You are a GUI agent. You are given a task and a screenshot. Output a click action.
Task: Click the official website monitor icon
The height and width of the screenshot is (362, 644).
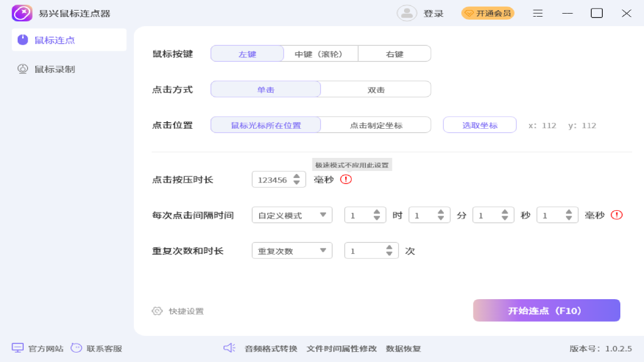tap(18, 348)
